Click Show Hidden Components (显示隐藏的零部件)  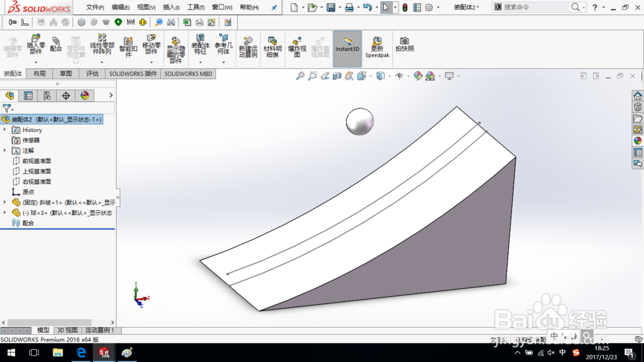pos(176,50)
